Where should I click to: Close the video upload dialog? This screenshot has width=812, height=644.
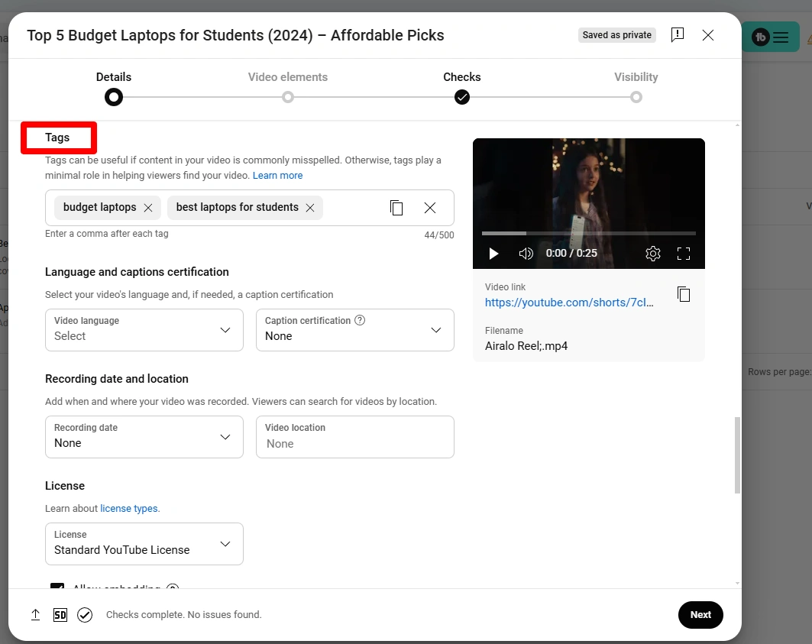point(707,34)
